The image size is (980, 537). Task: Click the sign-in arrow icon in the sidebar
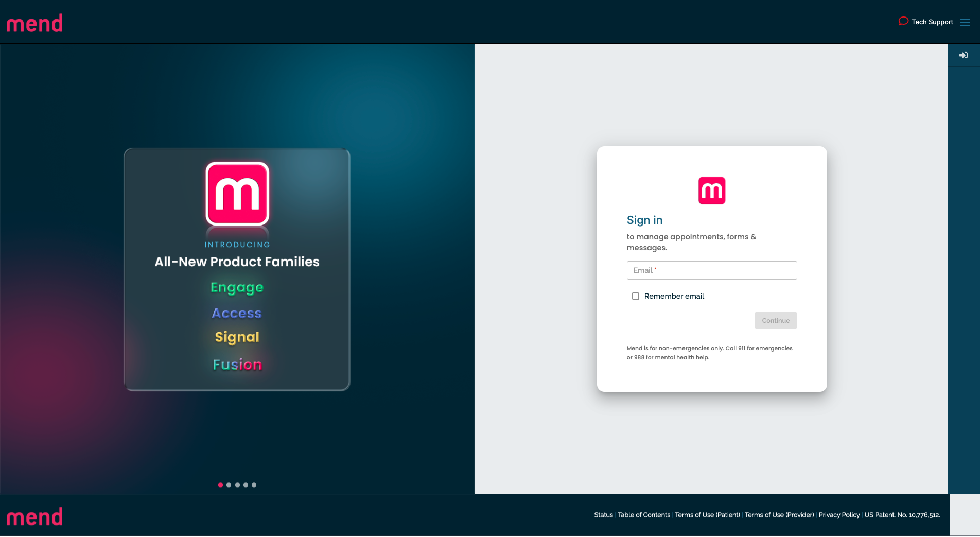pos(964,55)
